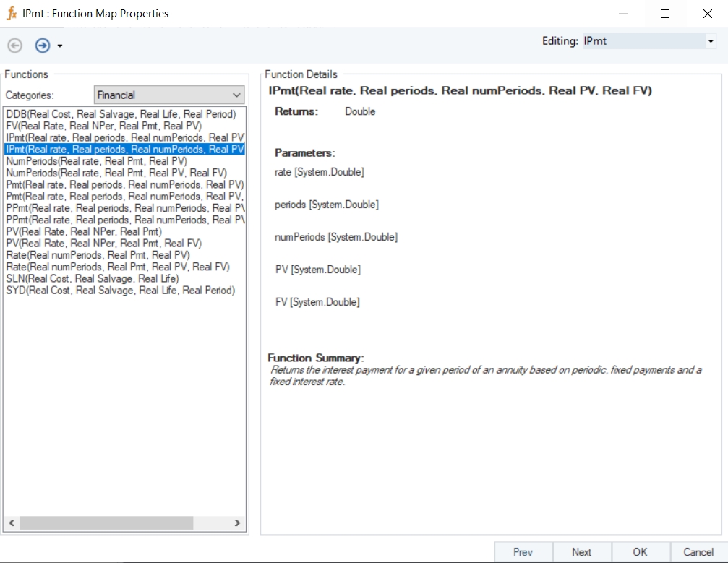
Task: Confirm with the OK button
Action: tap(640, 552)
